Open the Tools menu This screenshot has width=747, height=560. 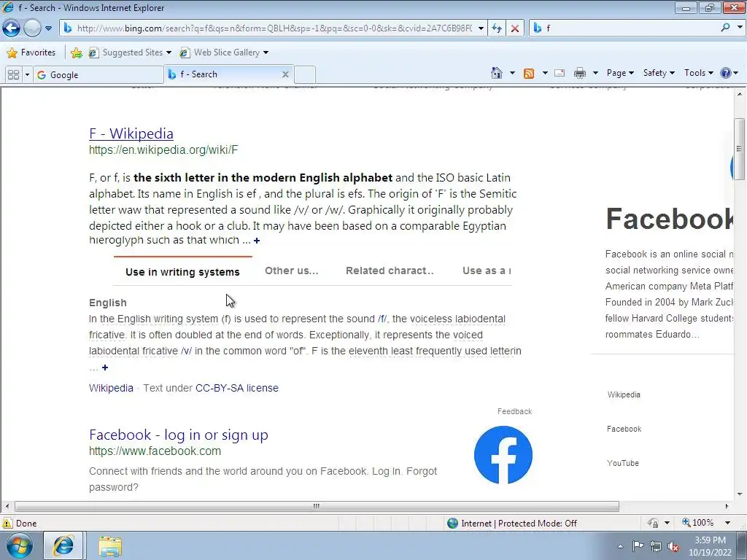(698, 73)
